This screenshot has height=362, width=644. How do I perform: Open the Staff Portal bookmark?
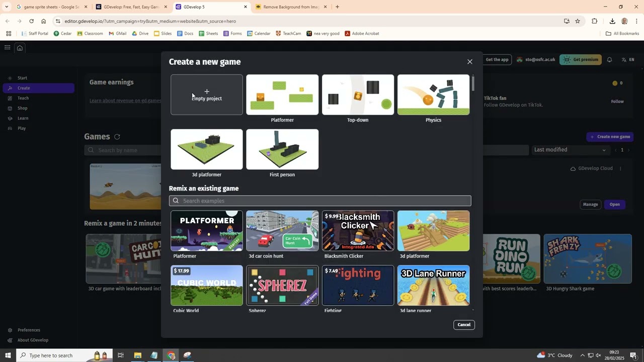(35, 34)
